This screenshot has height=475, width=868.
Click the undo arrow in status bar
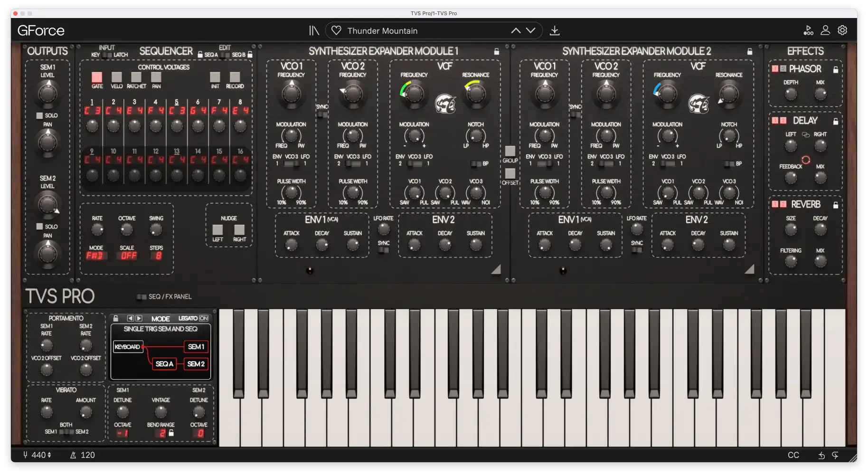[x=821, y=455]
